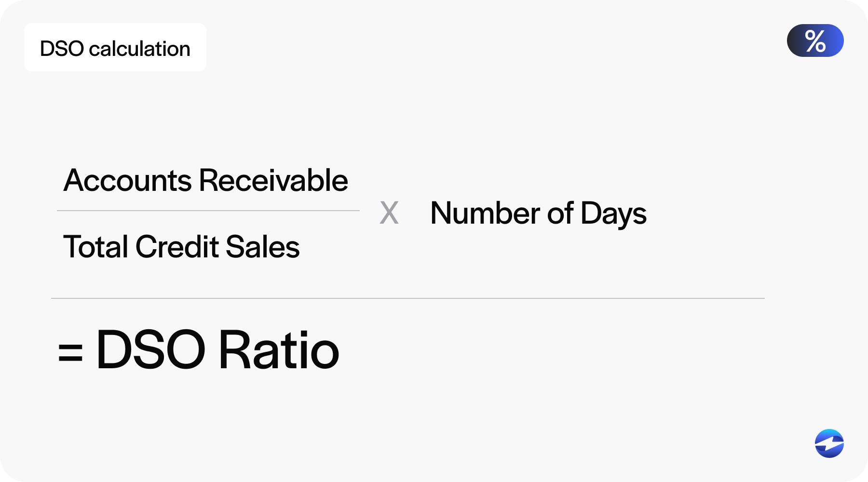Viewport: 868px width, 482px height.
Task: Select the word Accounts in the numerator
Action: pyautogui.click(x=128, y=181)
